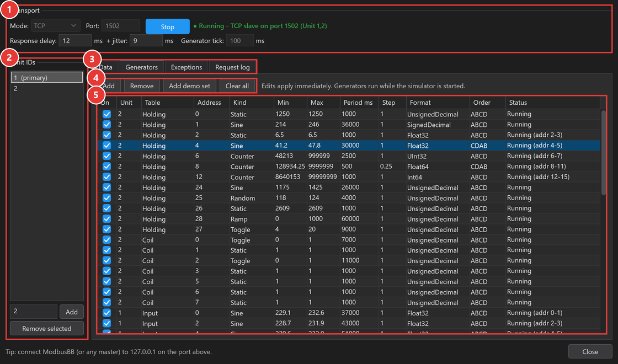Toggle checkbox for Input address 0 row

click(107, 313)
